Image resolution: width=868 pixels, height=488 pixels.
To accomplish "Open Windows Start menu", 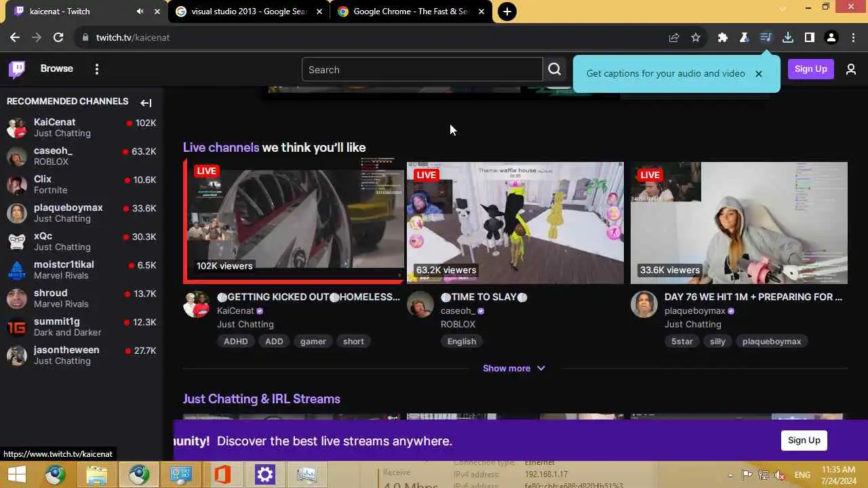I will (x=16, y=474).
